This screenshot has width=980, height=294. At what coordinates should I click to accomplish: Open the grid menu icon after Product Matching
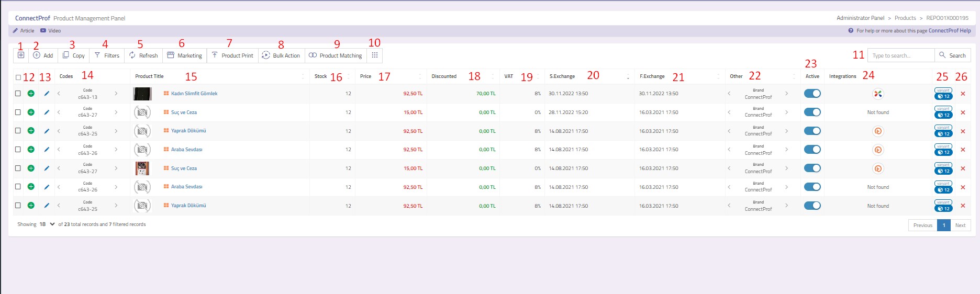[375, 55]
